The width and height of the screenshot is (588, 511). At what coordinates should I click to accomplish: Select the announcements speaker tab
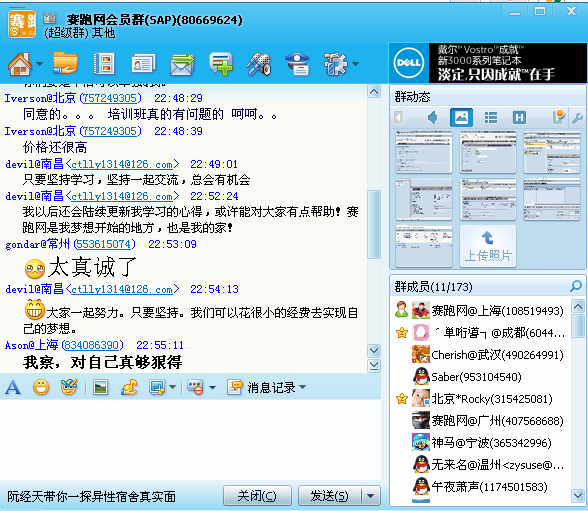(x=433, y=118)
